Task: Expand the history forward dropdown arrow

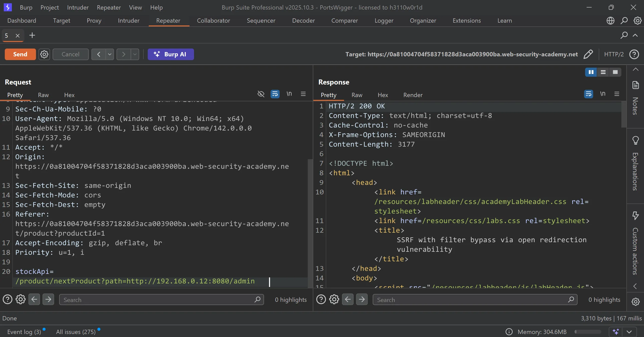Action: point(135,54)
